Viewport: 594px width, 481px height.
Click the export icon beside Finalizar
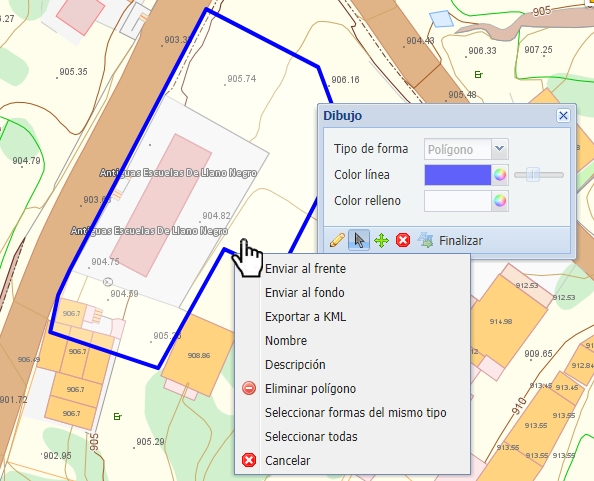click(x=425, y=240)
